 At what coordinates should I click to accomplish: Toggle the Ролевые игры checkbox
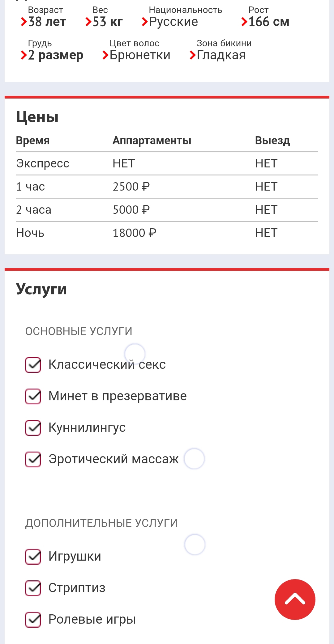tap(33, 619)
